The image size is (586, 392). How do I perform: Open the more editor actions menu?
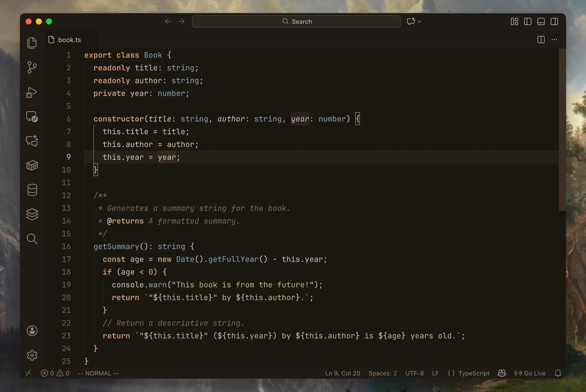(554, 40)
